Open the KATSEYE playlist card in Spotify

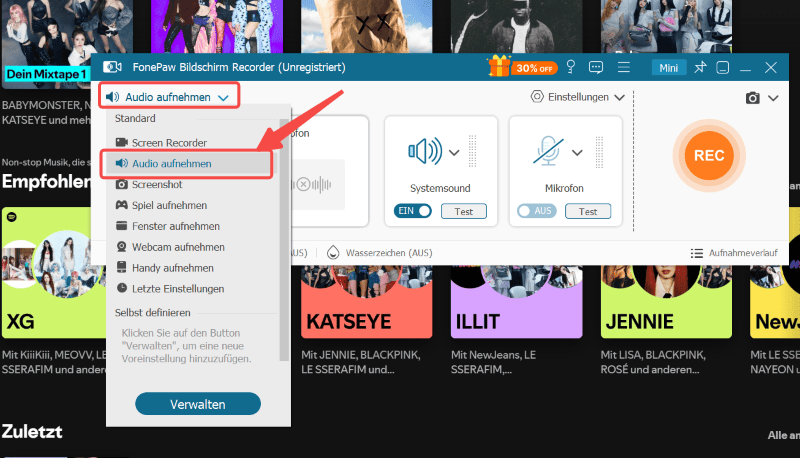[366, 301]
